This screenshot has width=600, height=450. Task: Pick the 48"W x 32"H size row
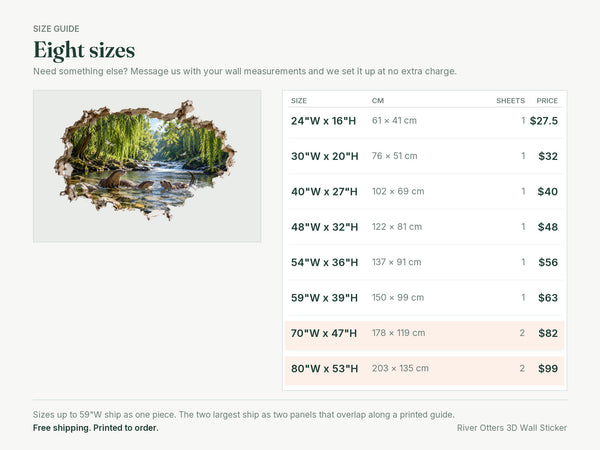coord(425,227)
